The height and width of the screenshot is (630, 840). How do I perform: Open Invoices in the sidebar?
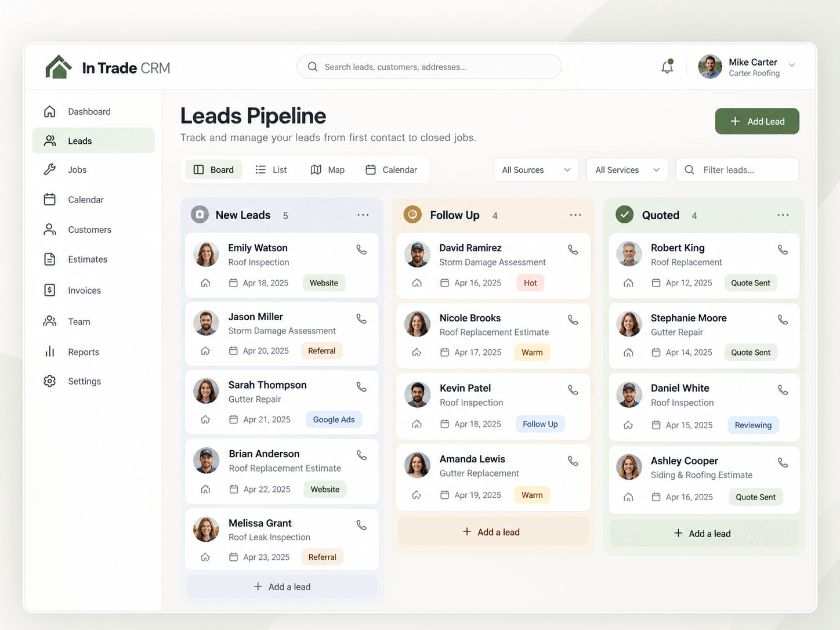tap(93, 290)
